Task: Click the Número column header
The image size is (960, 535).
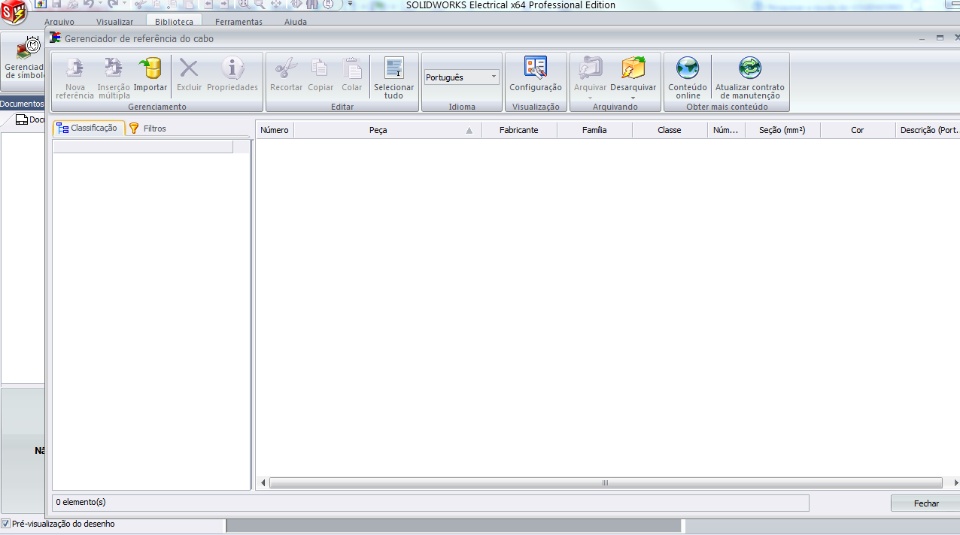Action: pyautogui.click(x=274, y=130)
